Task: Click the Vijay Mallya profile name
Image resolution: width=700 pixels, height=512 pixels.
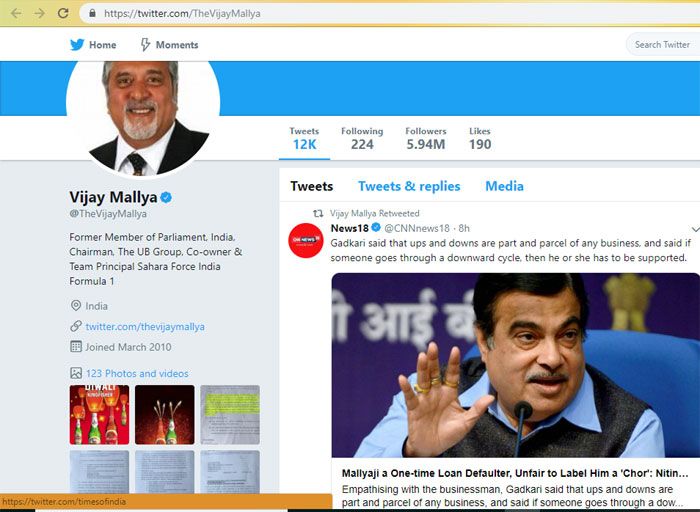Action: [x=113, y=197]
